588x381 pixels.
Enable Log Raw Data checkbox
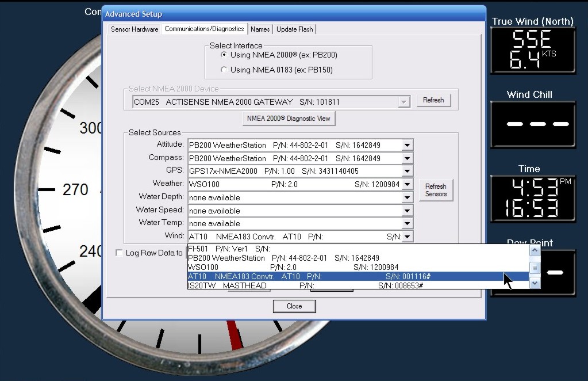pyautogui.click(x=119, y=253)
